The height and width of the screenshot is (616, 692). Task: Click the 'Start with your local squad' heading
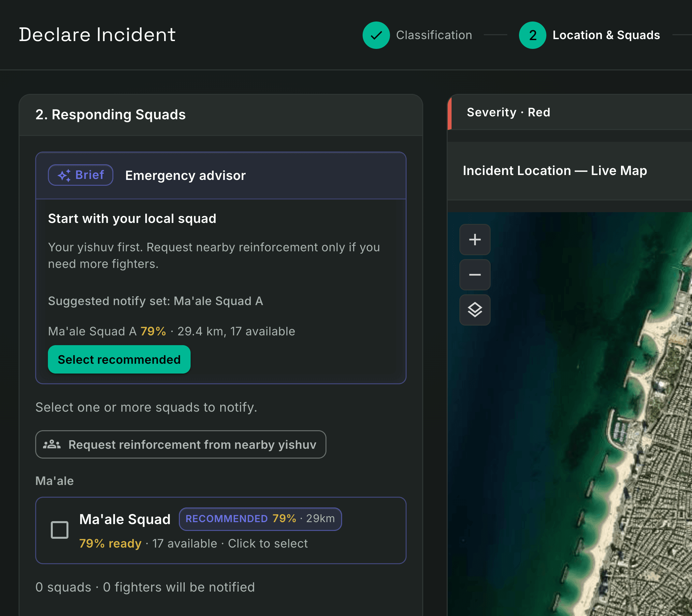tap(132, 218)
